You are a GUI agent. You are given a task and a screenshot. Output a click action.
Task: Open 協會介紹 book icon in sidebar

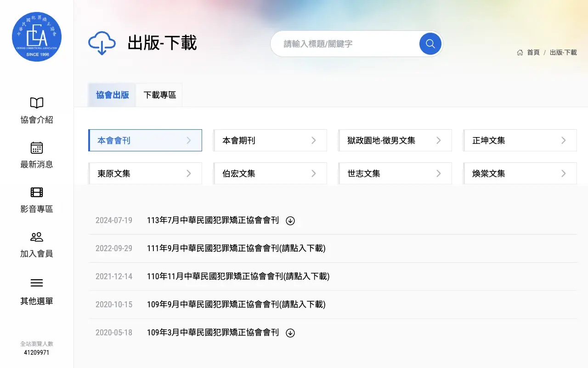(x=37, y=103)
